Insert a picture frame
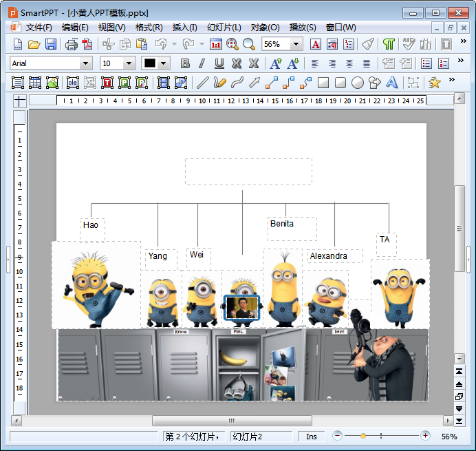The width and height of the screenshot is (476, 451). (x=52, y=83)
